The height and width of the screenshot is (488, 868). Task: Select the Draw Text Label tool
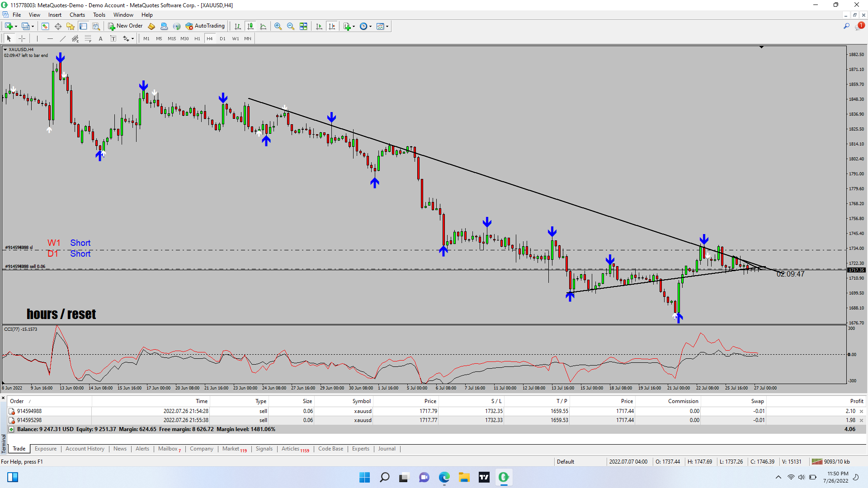[113, 39]
